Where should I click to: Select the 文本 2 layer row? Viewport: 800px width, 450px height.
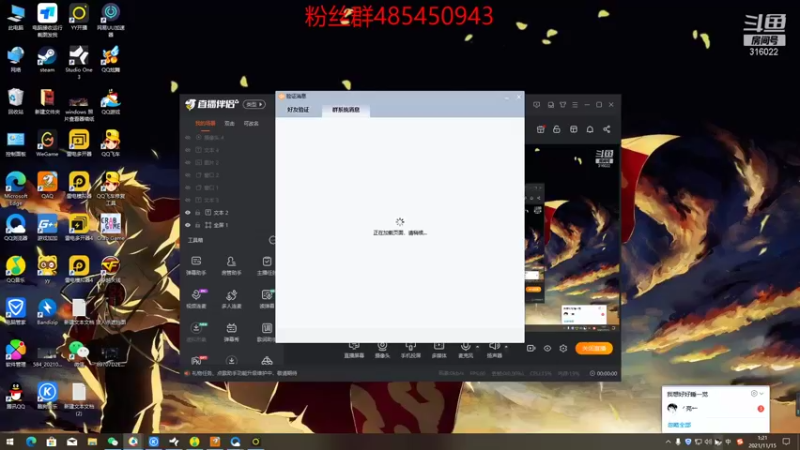click(x=228, y=213)
